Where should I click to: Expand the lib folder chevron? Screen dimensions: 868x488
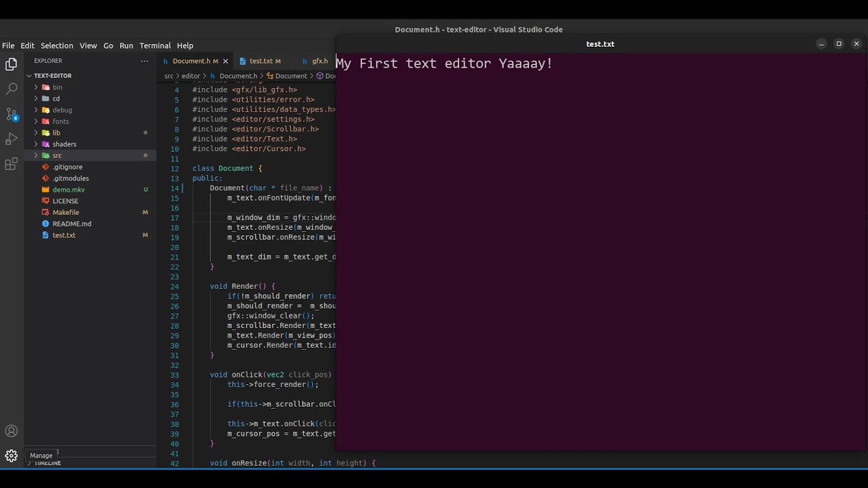click(x=36, y=133)
